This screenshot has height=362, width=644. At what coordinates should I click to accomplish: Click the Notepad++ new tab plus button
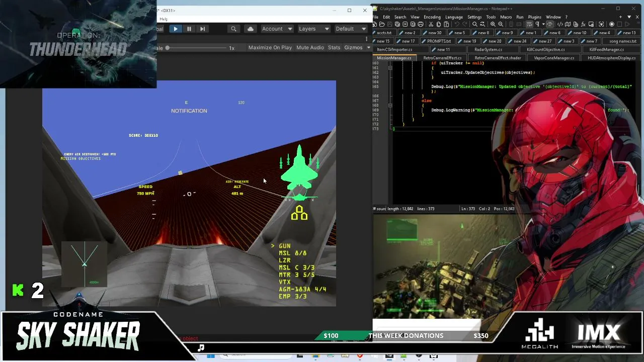pyautogui.click(x=621, y=17)
